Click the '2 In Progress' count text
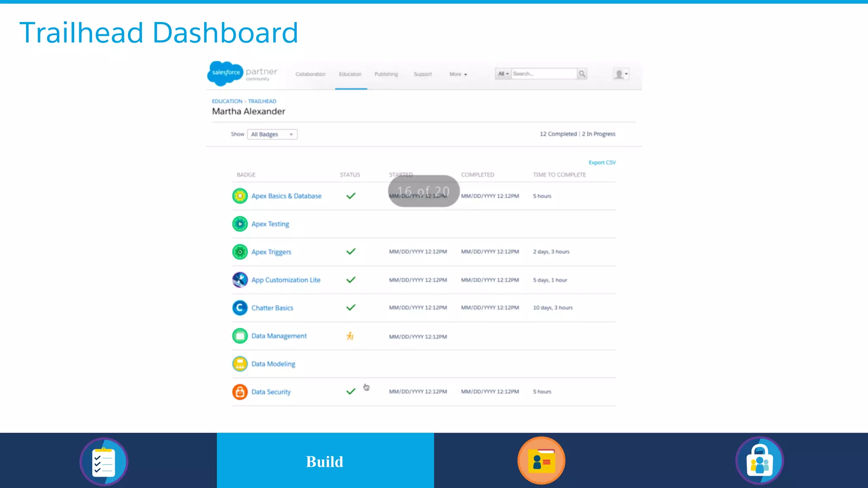The height and width of the screenshot is (488, 868). point(598,134)
